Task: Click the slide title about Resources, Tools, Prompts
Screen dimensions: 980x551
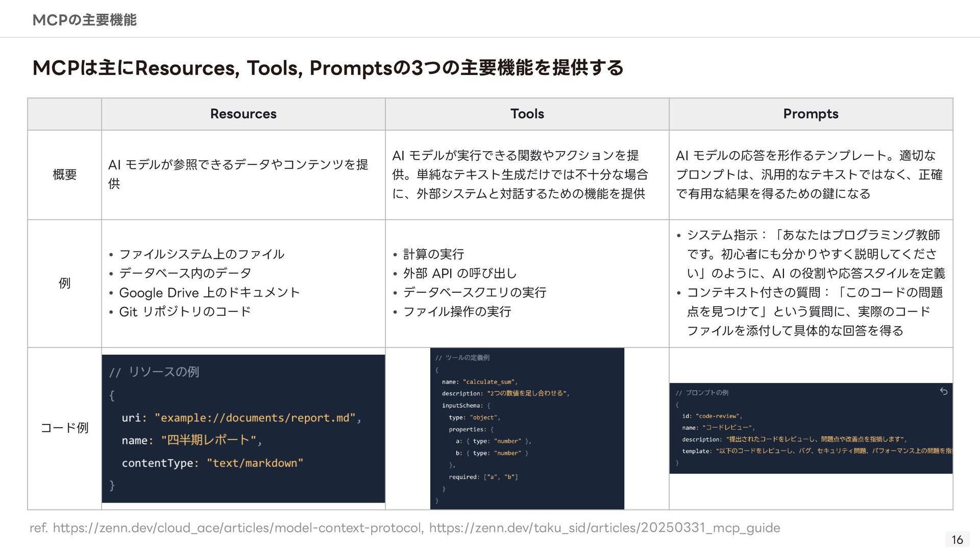Action: (x=328, y=68)
